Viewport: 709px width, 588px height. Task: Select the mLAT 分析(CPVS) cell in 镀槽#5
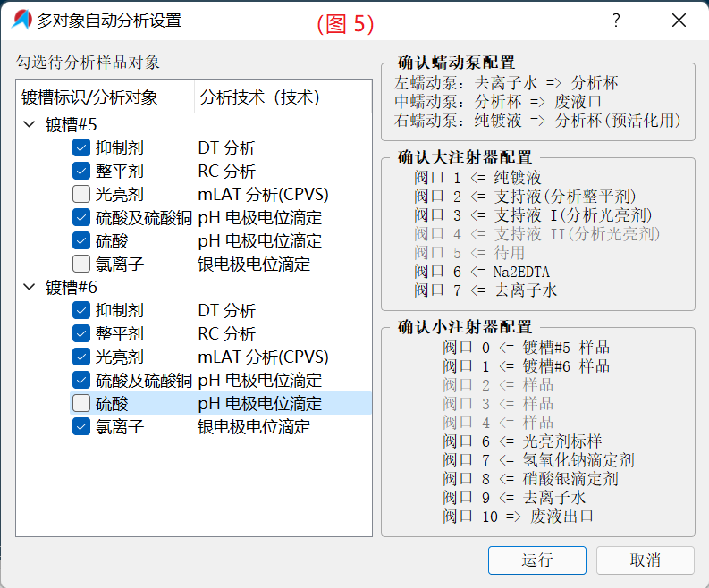[263, 195]
